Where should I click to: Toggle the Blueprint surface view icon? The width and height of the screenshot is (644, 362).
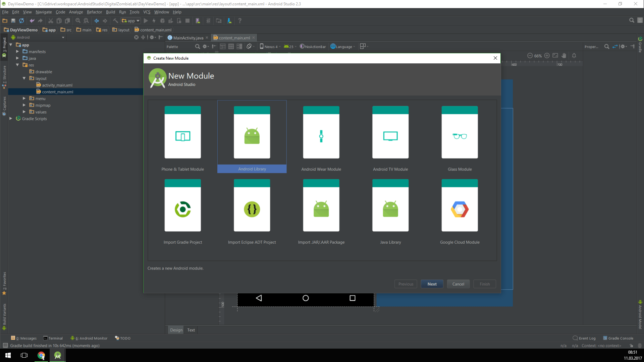(231, 47)
